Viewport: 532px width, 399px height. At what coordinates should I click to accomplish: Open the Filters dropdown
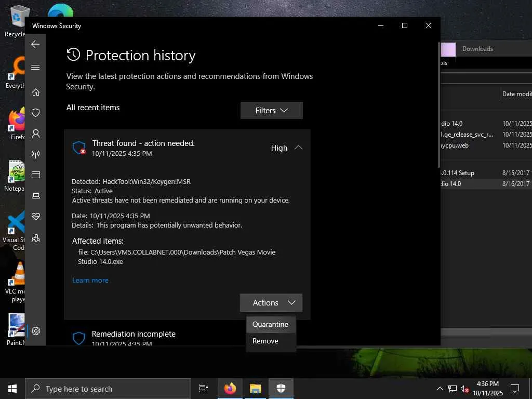pos(271,110)
